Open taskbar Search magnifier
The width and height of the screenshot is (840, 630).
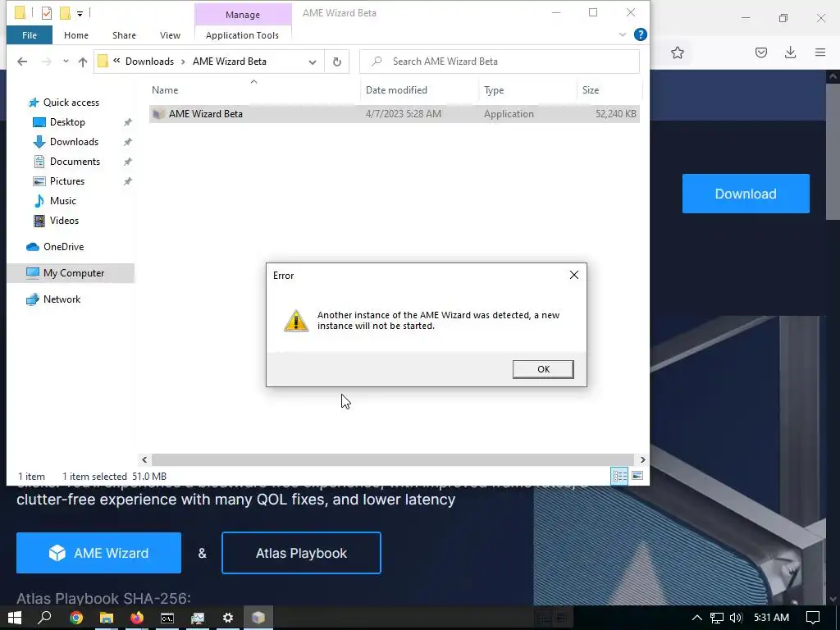(x=45, y=618)
